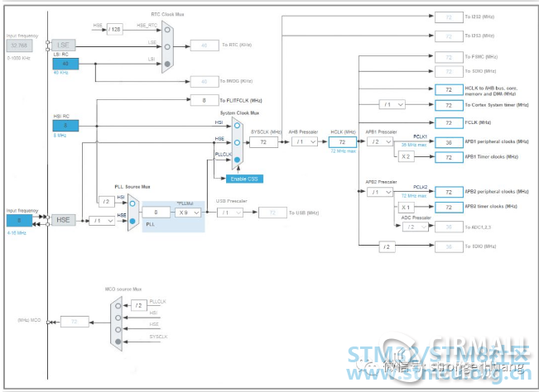Click the To RTC output value box

tap(205, 45)
